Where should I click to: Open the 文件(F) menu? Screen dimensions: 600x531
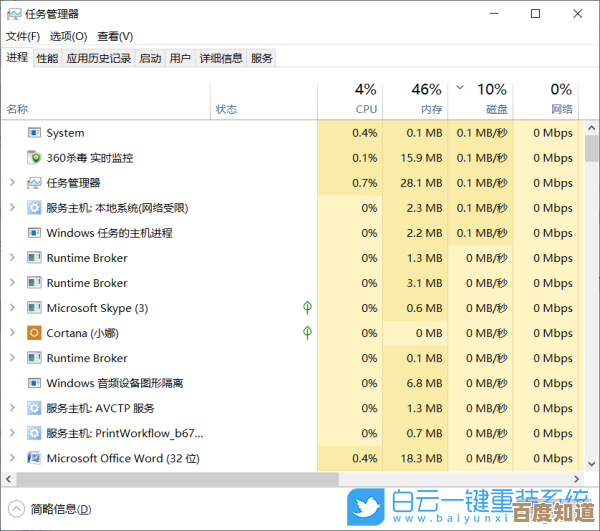[23, 36]
